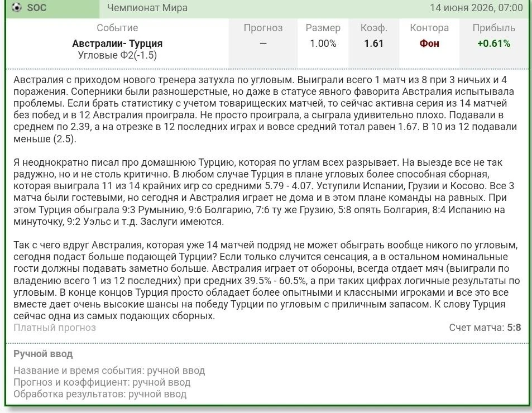This screenshot has width=532, height=413.
Task: Click the bet type Угловые Ф2(-1.5)
Action: tap(117, 55)
